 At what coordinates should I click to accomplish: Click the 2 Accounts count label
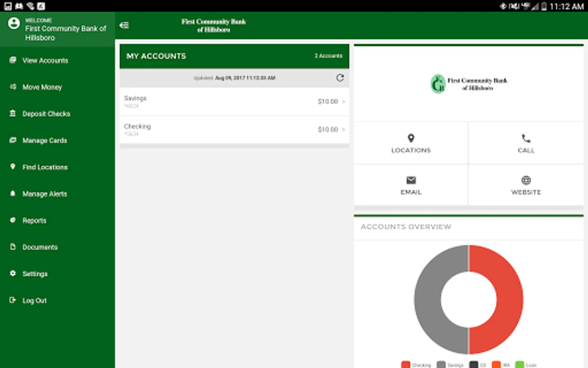[328, 56]
